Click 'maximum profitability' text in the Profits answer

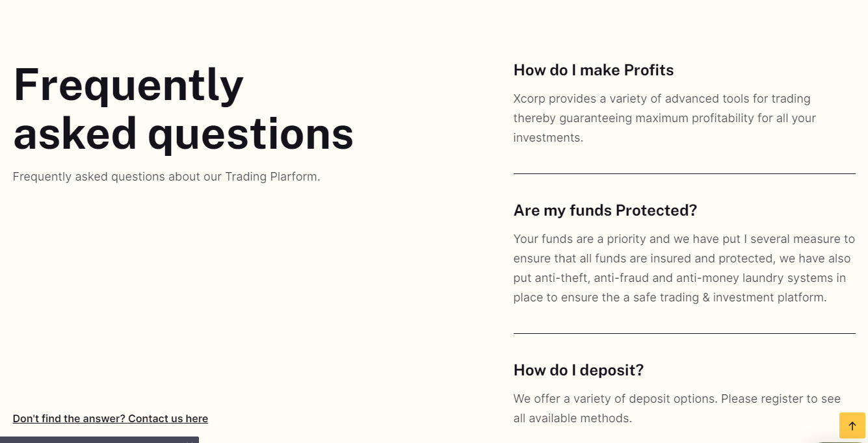tap(700, 119)
